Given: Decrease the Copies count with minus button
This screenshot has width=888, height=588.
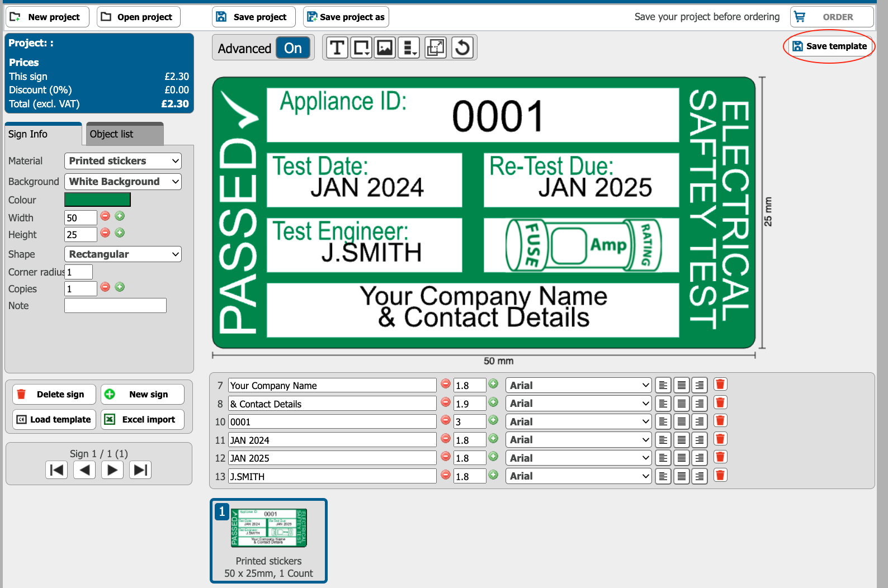Looking at the screenshot, I should point(105,287).
